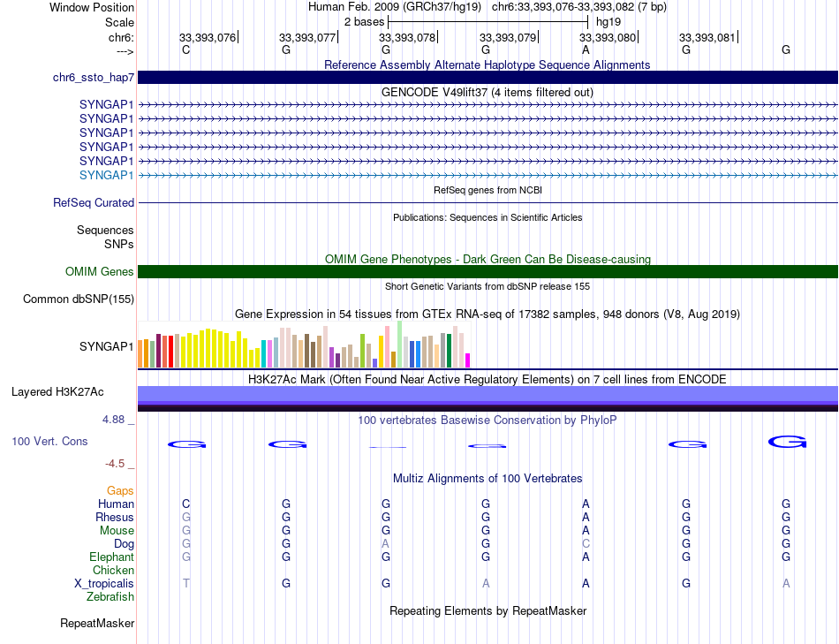Click the first G conservation logo in PhyloP
The image size is (839, 644).
(186, 443)
